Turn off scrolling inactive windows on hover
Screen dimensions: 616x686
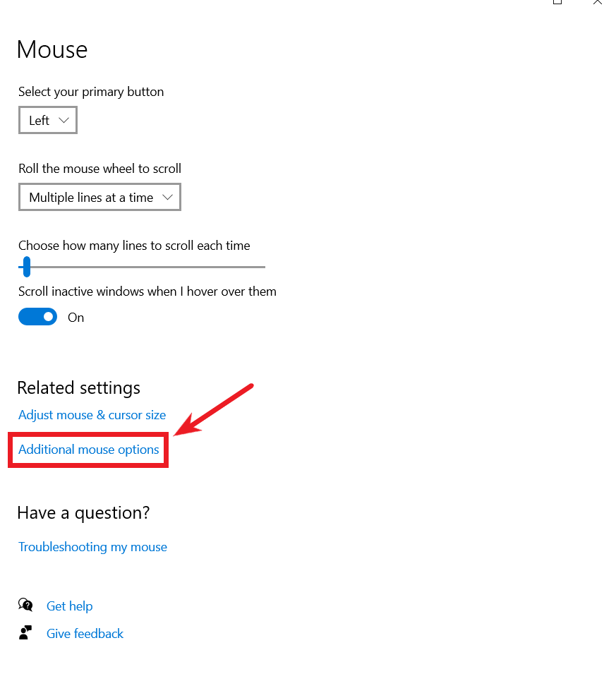pyautogui.click(x=37, y=316)
